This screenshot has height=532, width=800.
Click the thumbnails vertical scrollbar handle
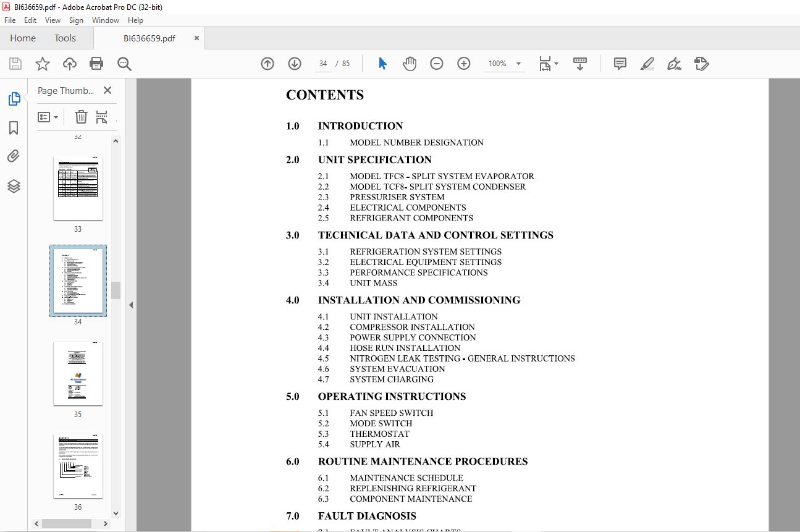[116, 290]
